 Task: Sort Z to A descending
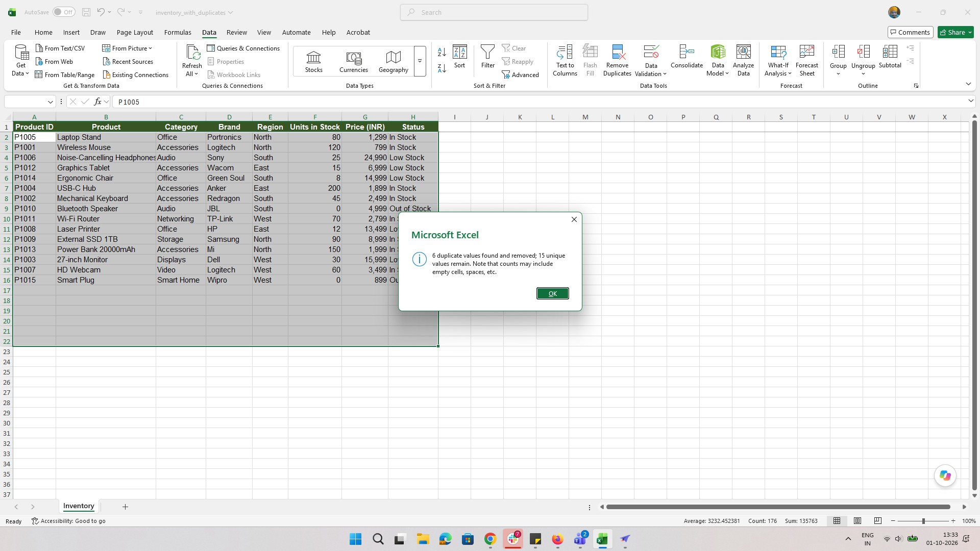click(442, 68)
